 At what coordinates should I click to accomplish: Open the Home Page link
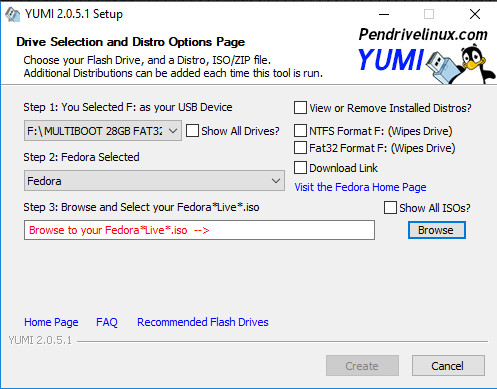tap(51, 322)
